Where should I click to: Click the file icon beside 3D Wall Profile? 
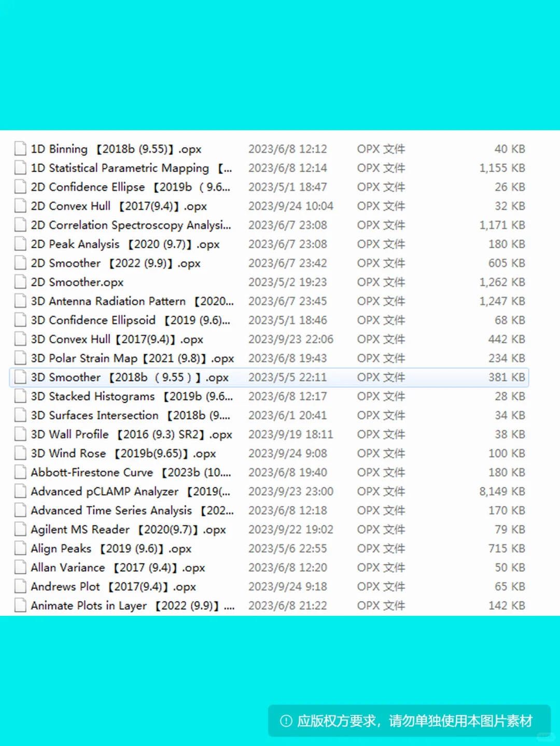coord(20,434)
